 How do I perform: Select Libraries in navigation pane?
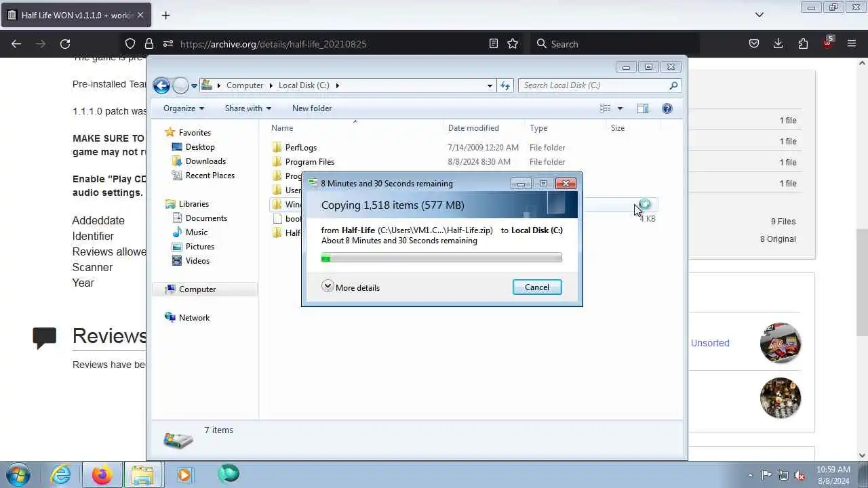(194, 204)
